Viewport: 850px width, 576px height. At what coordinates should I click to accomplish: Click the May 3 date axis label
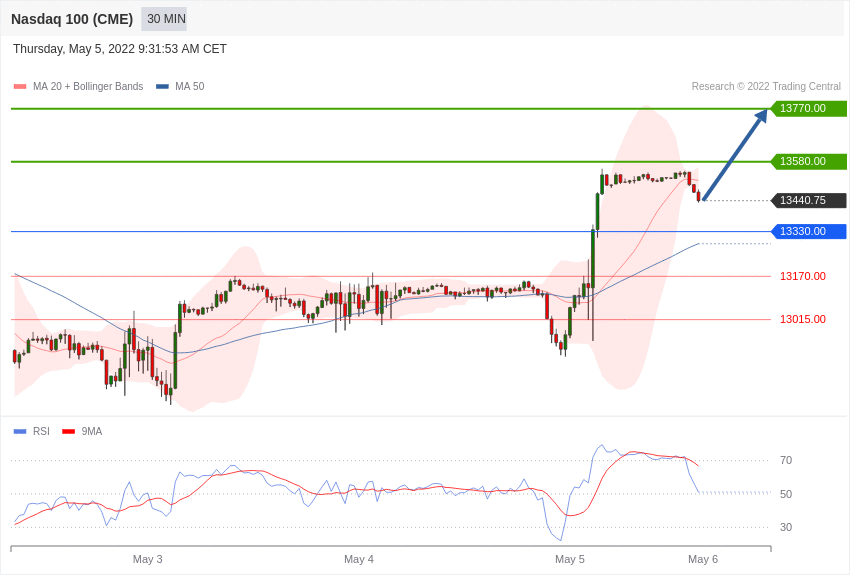147,559
